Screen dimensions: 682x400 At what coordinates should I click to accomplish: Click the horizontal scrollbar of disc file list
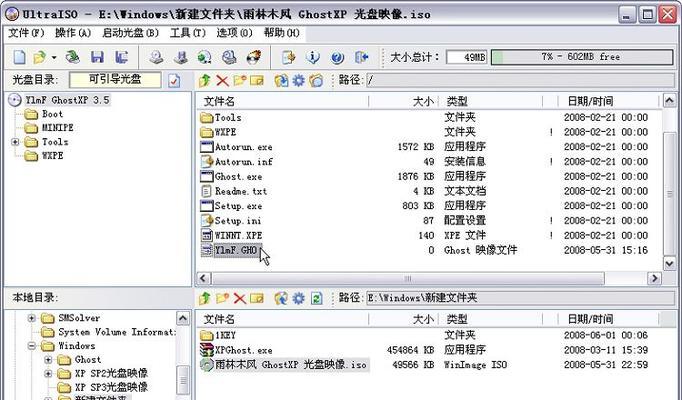pos(408,278)
